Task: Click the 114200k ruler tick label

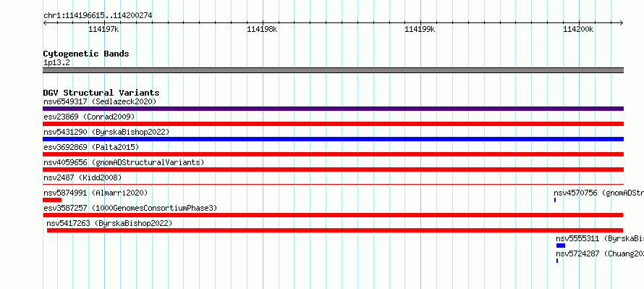Action: coord(578,29)
